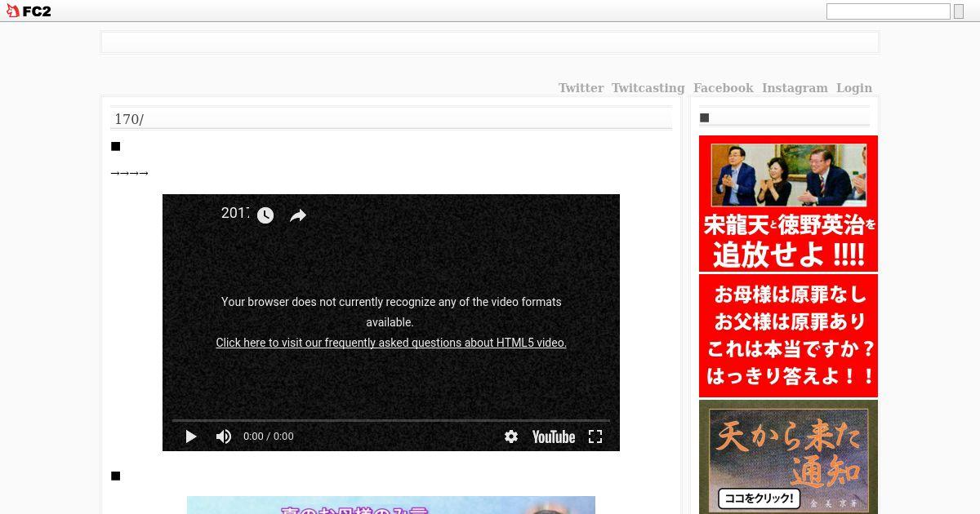This screenshot has width=980, height=514.
Task: Open video on YouTube logo
Action: pos(554,436)
